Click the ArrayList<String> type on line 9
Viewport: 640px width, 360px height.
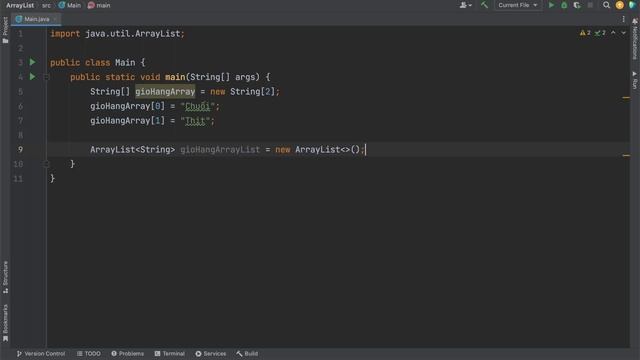pos(133,150)
